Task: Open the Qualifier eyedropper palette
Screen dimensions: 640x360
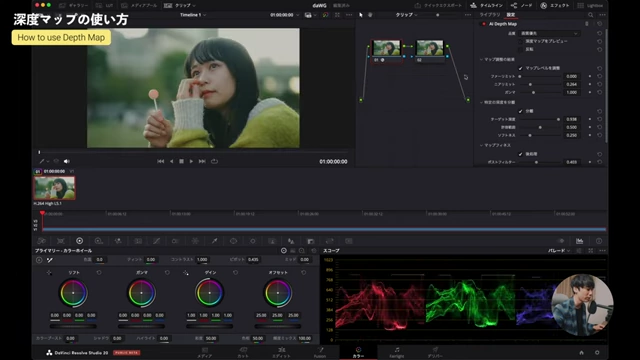Action: [214, 241]
